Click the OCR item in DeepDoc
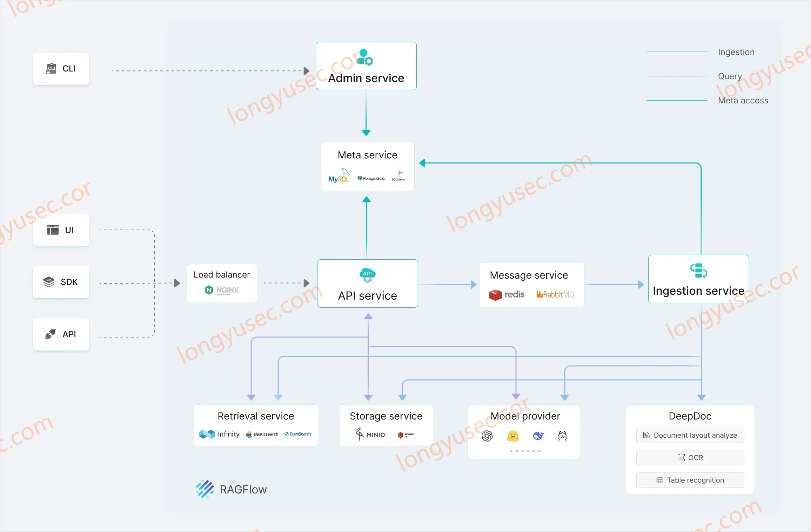This screenshot has width=811, height=532. 690,458
